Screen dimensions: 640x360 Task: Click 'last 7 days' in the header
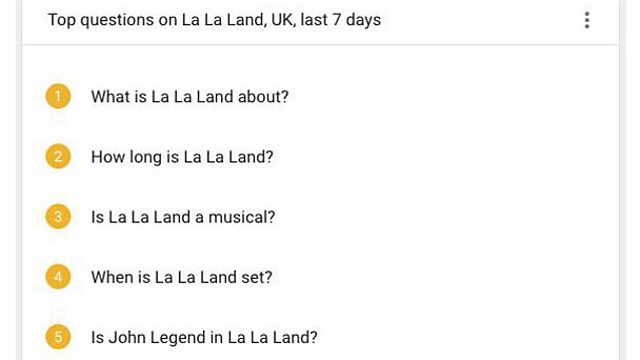click(340, 20)
